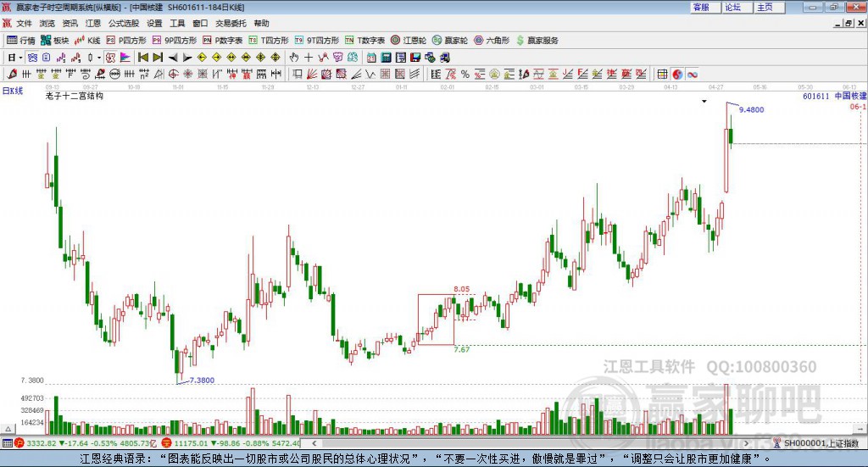Click the 论坛 forum button

click(x=737, y=7)
